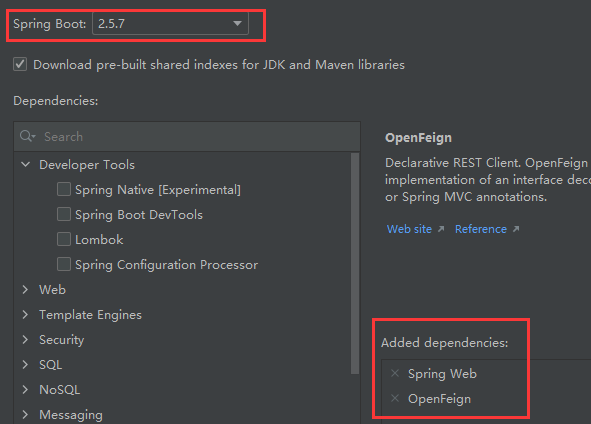The height and width of the screenshot is (424, 591).
Task: Select Spring Web in added dependencies
Action: point(442,373)
